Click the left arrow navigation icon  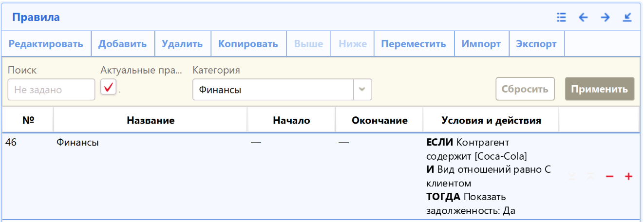pos(583,18)
